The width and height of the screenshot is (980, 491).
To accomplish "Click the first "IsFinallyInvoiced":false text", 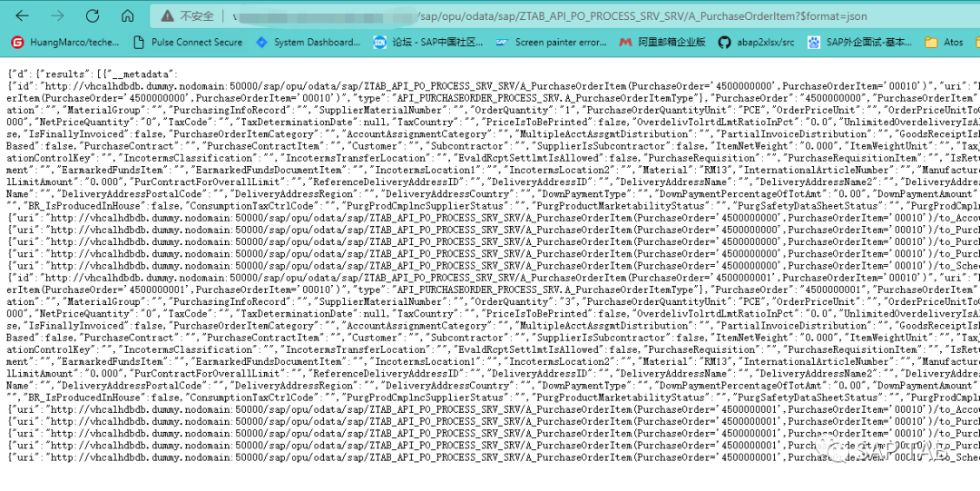I will [x=95, y=133].
